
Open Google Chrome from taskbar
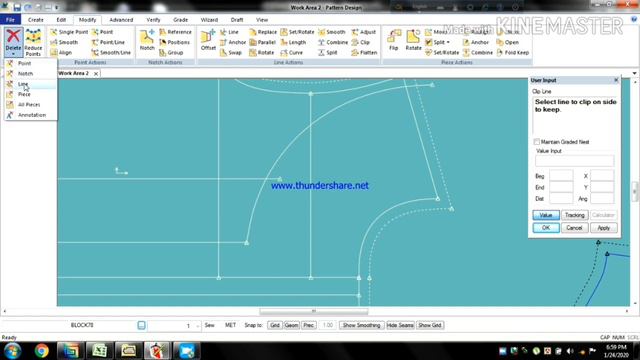point(41,351)
